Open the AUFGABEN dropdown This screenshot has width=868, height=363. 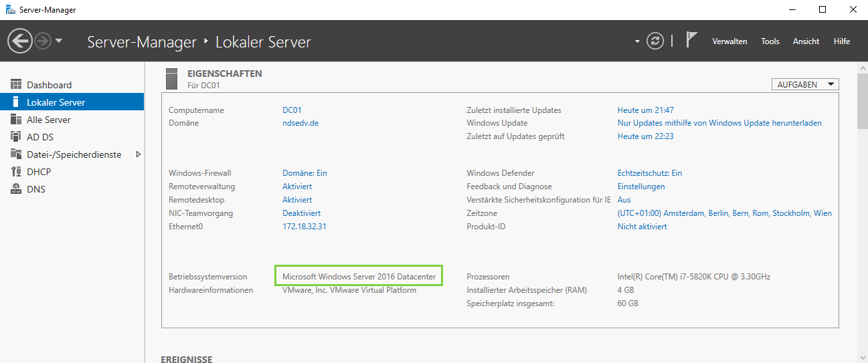point(805,84)
